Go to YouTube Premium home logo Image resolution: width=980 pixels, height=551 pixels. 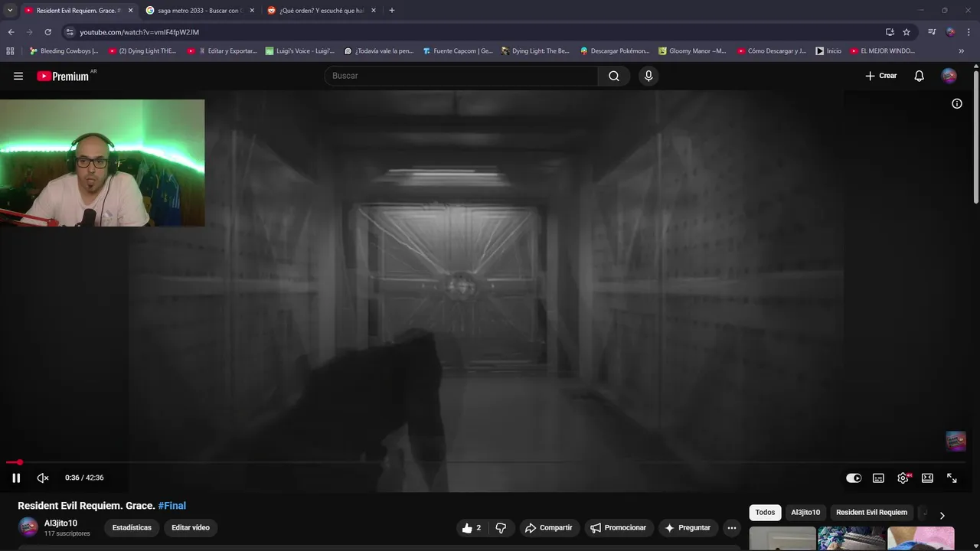pyautogui.click(x=63, y=76)
